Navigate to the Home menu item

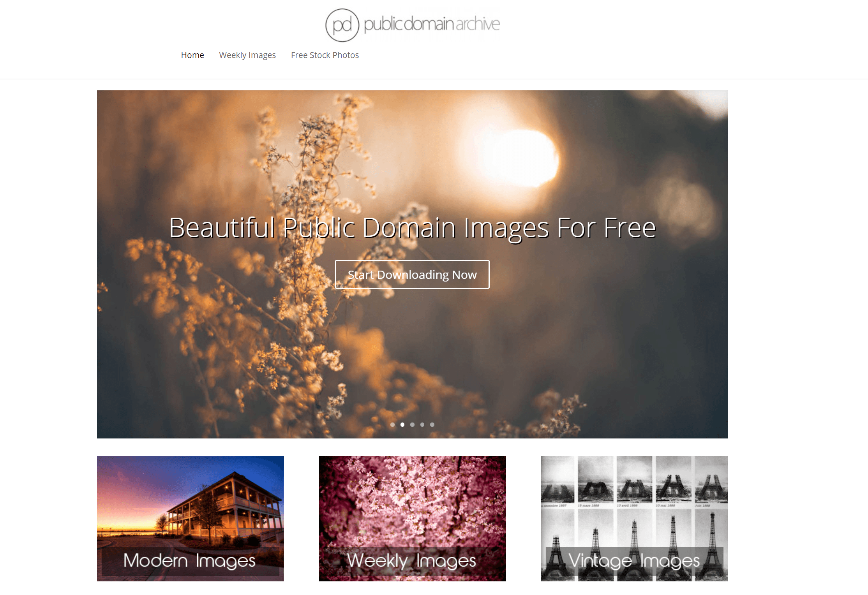[x=192, y=55]
